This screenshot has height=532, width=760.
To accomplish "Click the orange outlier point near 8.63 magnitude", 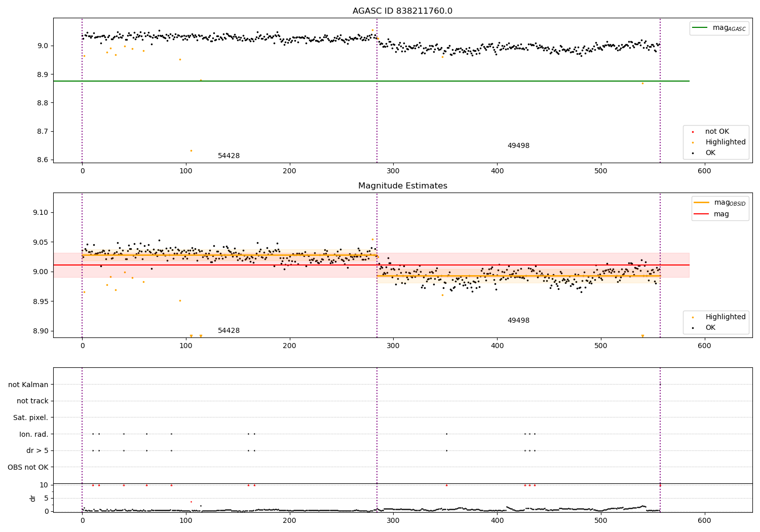I will pyautogui.click(x=191, y=150).
